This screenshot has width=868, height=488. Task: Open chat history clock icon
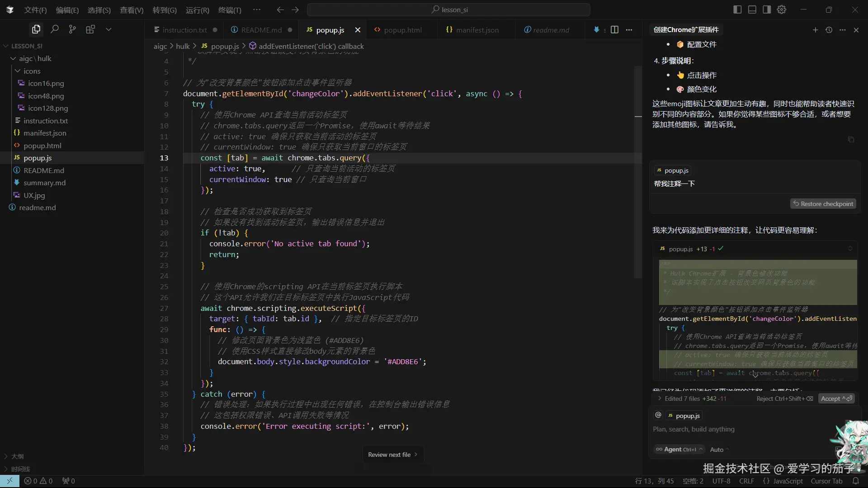click(x=829, y=30)
